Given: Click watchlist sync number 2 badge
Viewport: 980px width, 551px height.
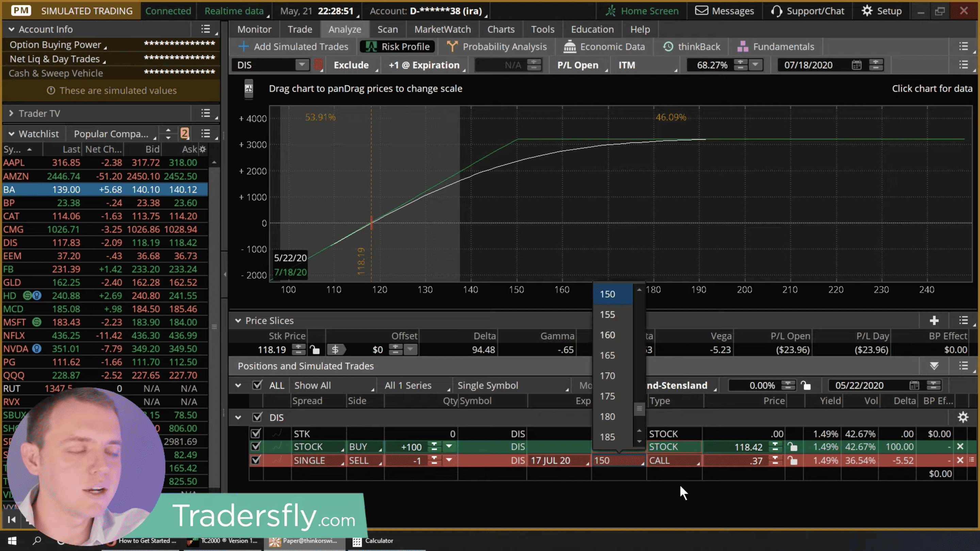Looking at the screenshot, I should pos(184,133).
